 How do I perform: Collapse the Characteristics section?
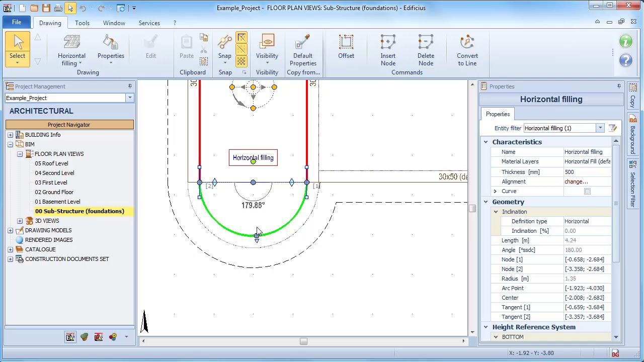[x=486, y=142]
